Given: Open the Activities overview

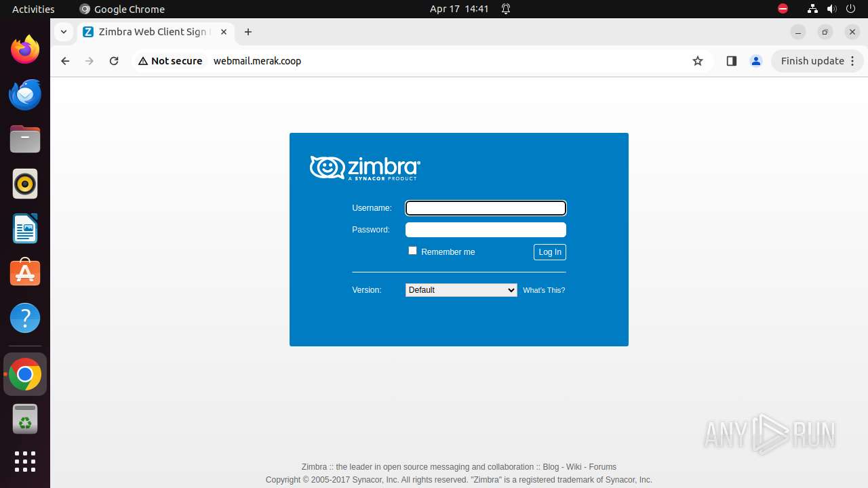Looking at the screenshot, I should click(x=33, y=9).
